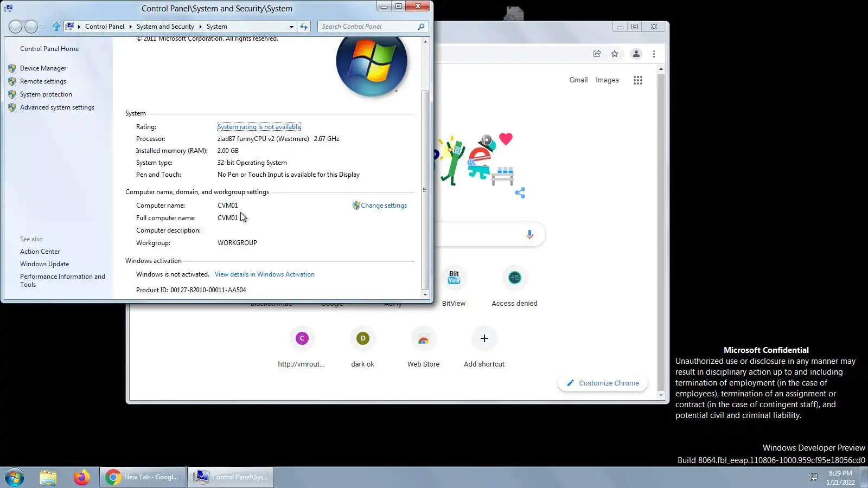The image size is (868, 488).
Task: Select 'Control Panel' breadcrumb in address bar
Action: [x=104, y=27]
